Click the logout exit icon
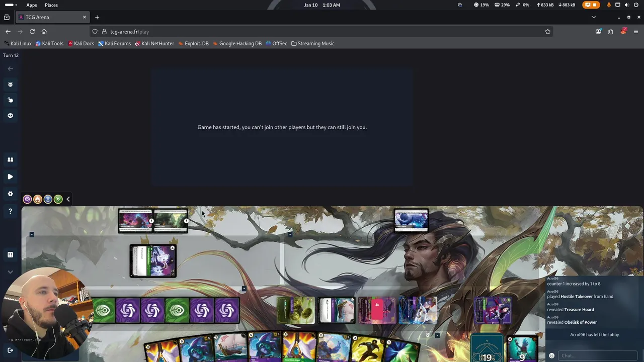This screenshot has height=362, width=644. click(10, 350)
